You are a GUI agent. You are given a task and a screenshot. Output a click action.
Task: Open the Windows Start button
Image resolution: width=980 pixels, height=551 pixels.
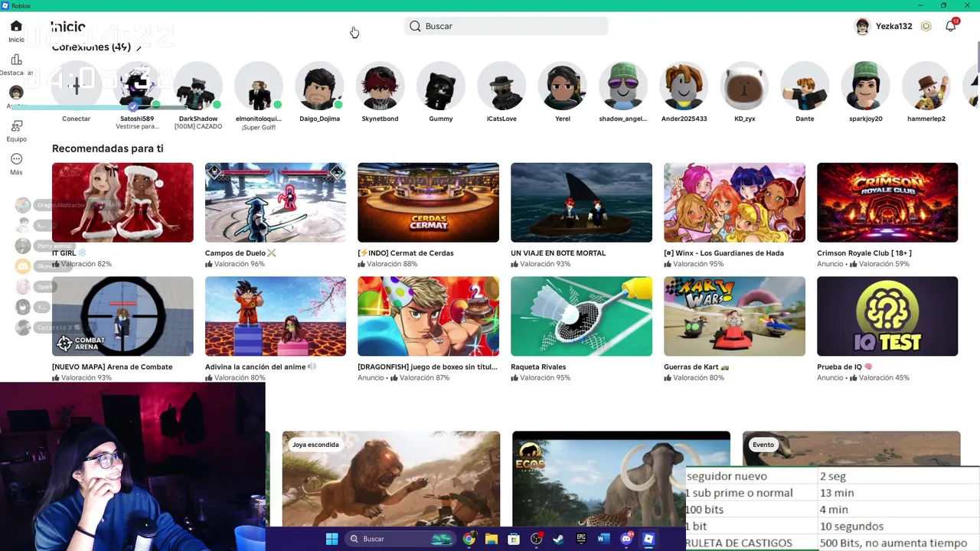coord(332,539)
